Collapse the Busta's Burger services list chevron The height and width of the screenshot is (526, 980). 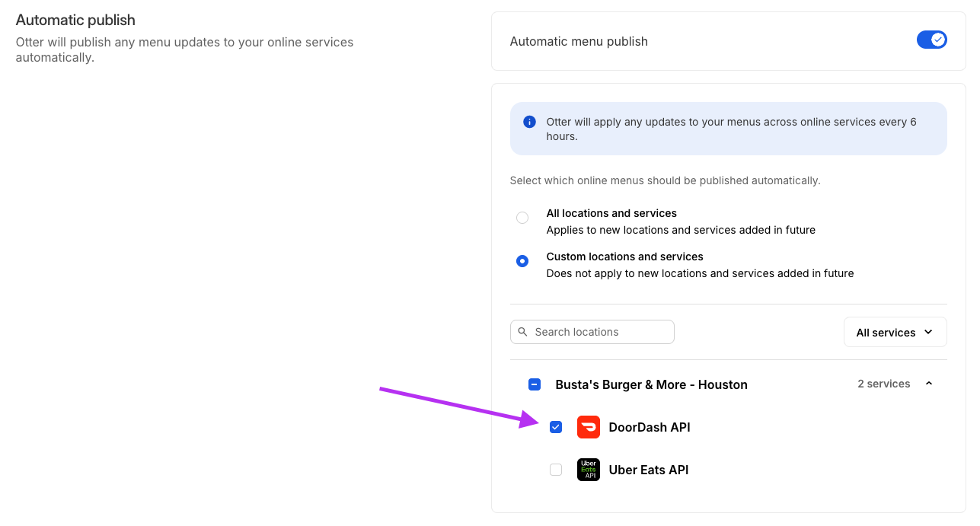[x=929, y=384]
